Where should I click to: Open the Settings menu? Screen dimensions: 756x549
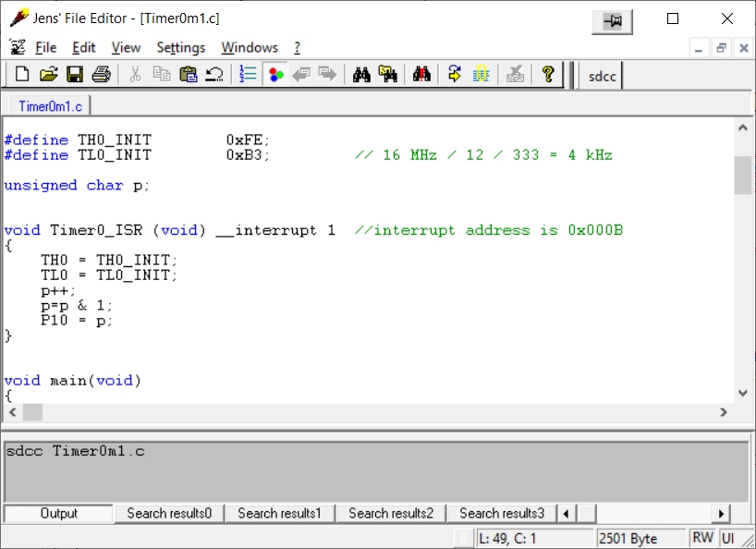pyautogui.click(x=180, y=48)
